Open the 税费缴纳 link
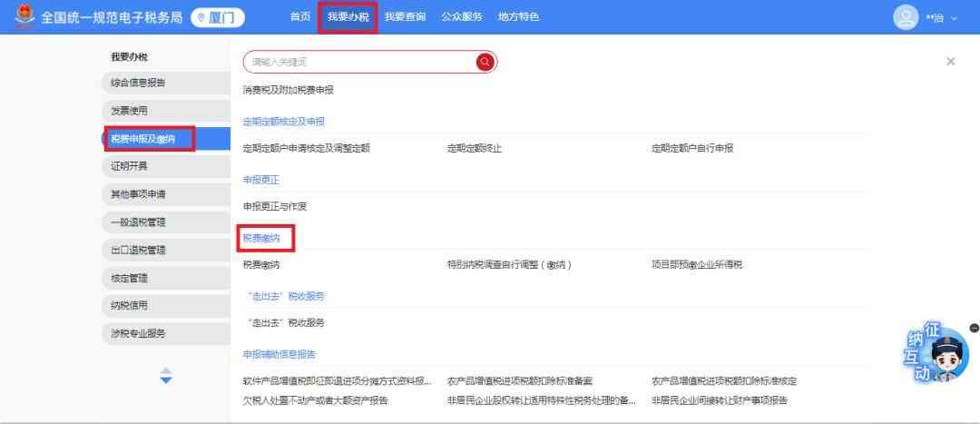 coord(261,265)
